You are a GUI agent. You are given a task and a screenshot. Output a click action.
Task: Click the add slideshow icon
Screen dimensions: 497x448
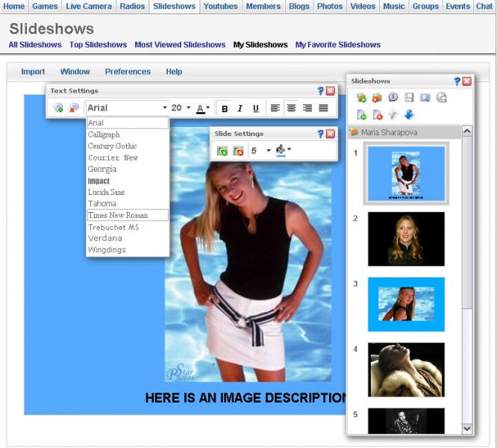tap(361, 98)
